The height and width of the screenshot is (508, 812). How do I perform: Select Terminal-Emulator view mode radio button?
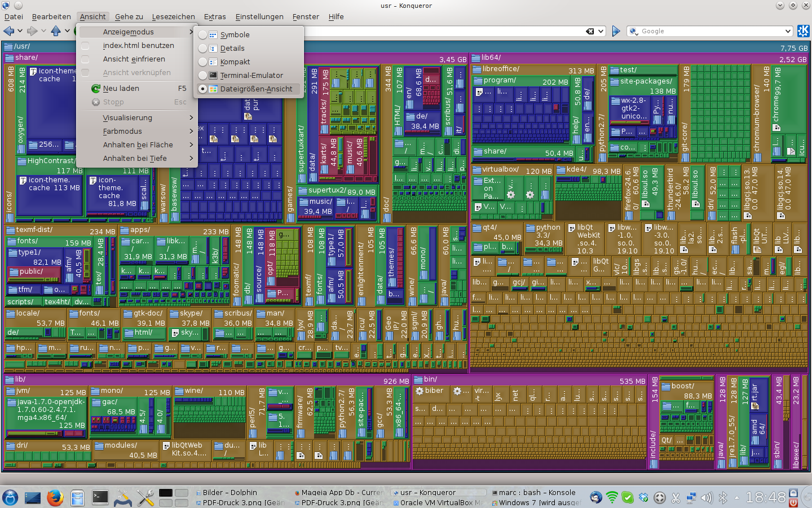(x=202, y=76)
